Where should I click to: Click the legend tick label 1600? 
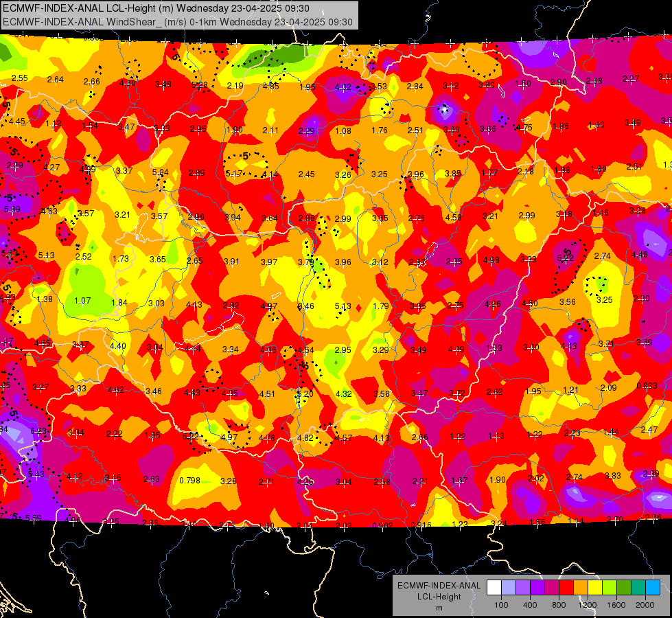[616, 605]
